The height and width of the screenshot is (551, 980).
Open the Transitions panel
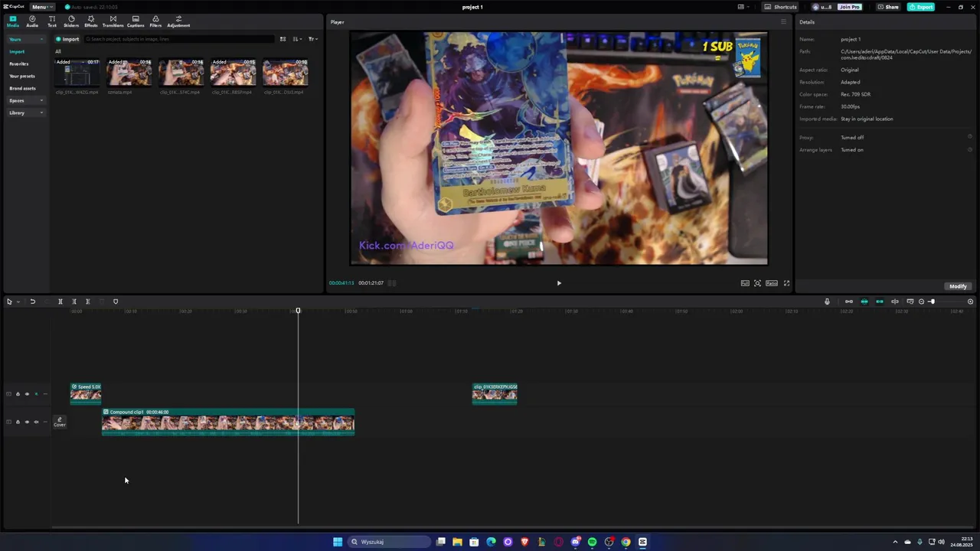click(113, 21)
